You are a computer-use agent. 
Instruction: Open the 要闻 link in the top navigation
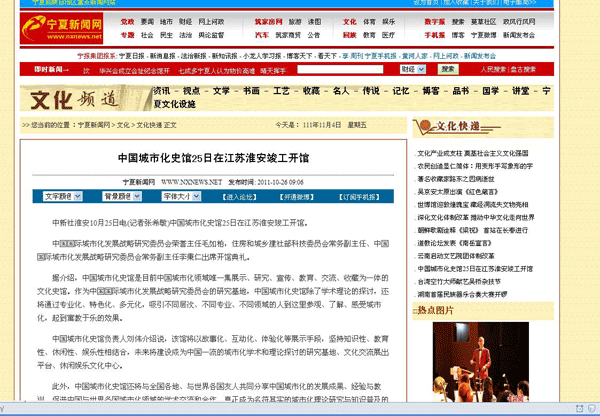point(147,22)
